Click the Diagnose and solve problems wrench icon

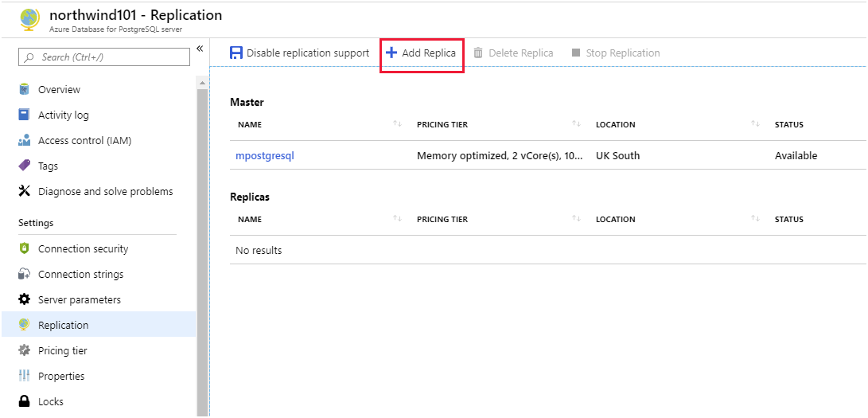pyautogui.click(x=24, y=191)
